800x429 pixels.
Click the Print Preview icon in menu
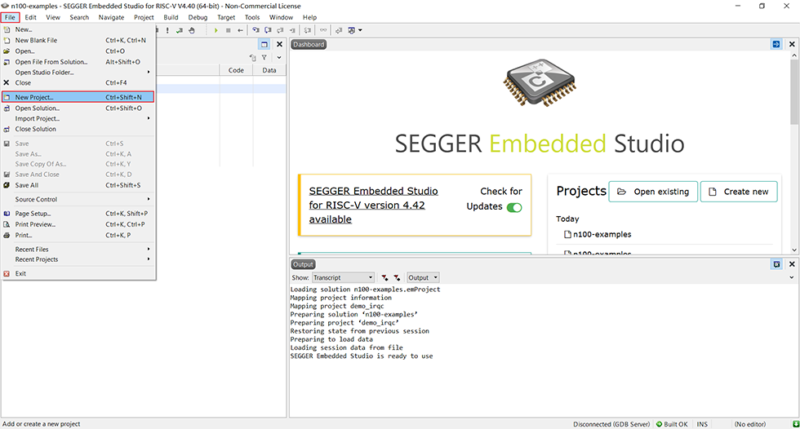tap(7, 224)
